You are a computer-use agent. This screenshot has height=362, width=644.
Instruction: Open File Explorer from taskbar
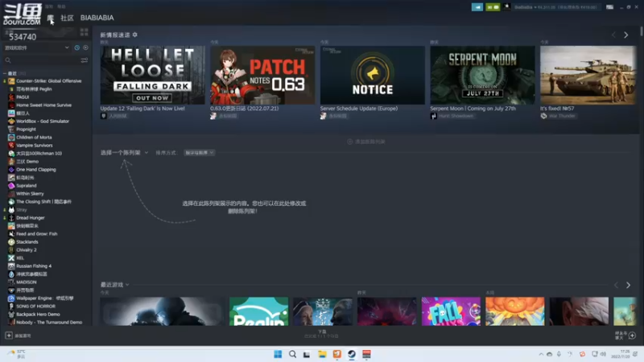click(322, 354)
